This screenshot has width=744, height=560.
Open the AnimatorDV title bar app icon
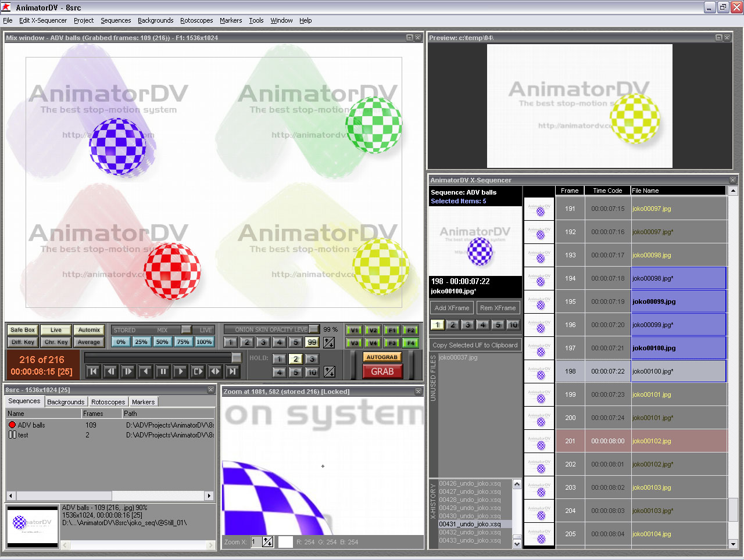[x=6, y=8]
